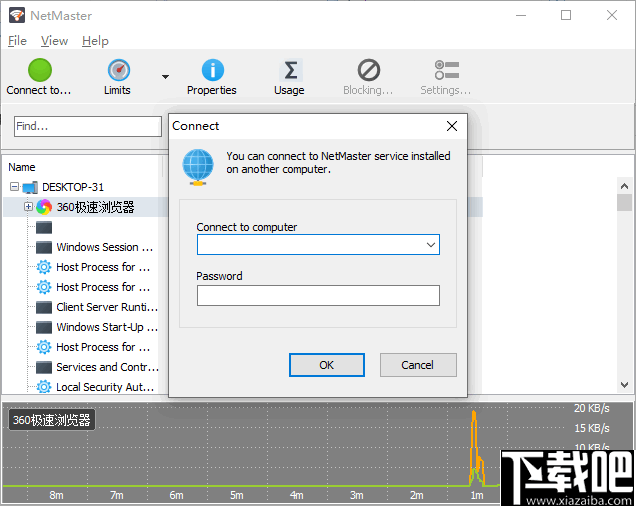Click the Name column header

pos(22,167)
